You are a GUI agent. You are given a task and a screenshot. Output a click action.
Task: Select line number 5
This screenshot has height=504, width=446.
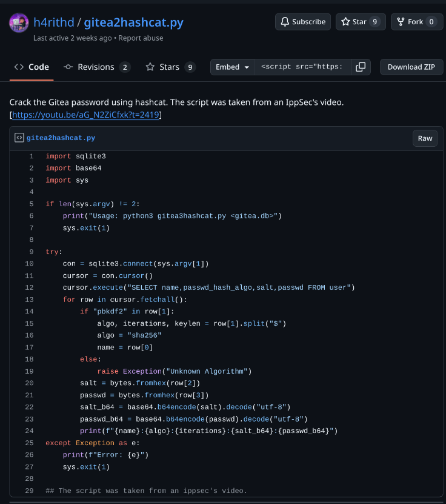coord(31,204)
